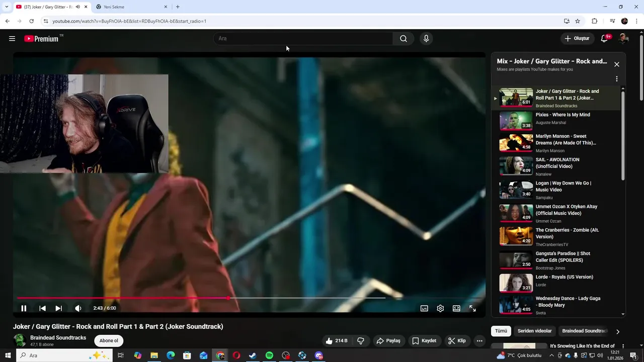Select the Seriden videolar filter chip
Screen dimensions: 644x362
point(535,331)
